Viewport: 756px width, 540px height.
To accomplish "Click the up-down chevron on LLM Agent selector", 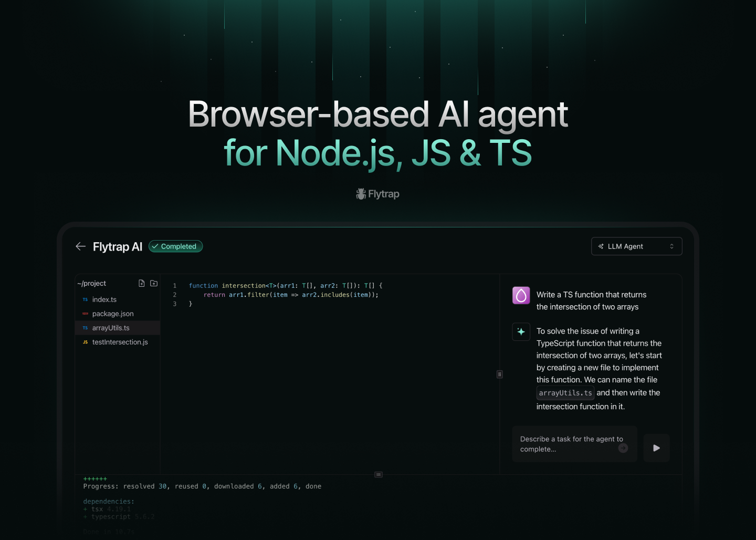I will coord(671,246).
